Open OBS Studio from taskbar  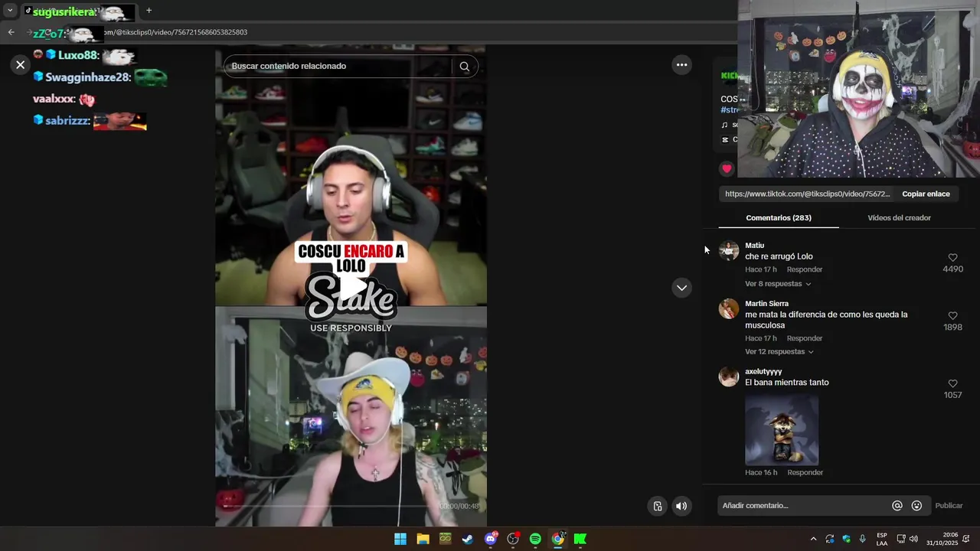[513, 539]
